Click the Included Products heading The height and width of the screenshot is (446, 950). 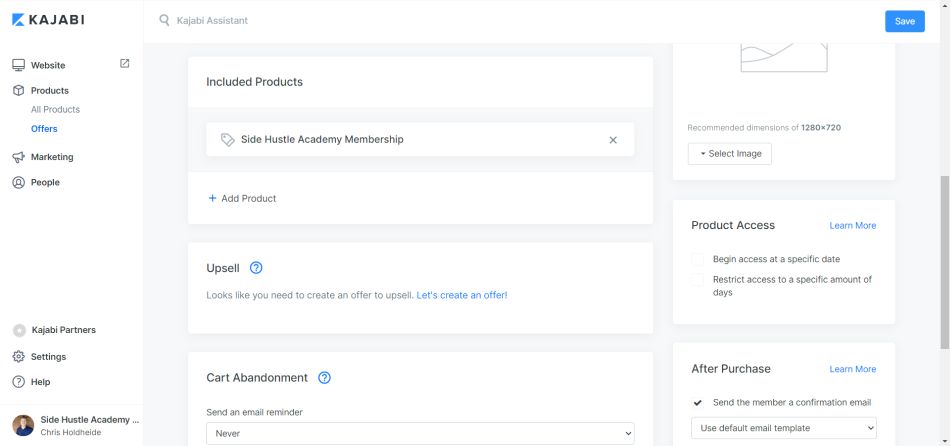coord(254,82)
